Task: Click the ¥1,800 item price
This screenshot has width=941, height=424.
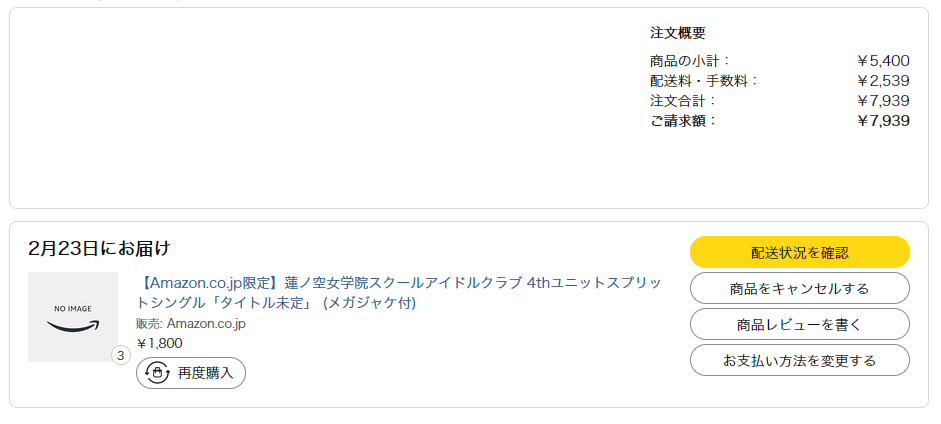Action: [159, 343]
